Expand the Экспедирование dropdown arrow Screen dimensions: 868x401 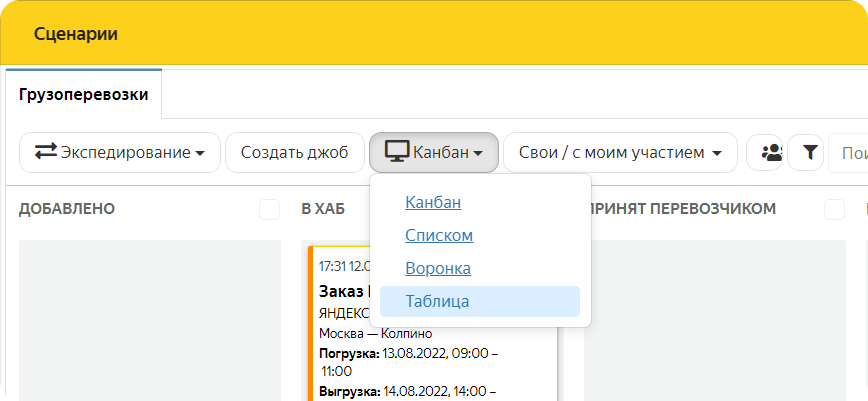point(200,154)
